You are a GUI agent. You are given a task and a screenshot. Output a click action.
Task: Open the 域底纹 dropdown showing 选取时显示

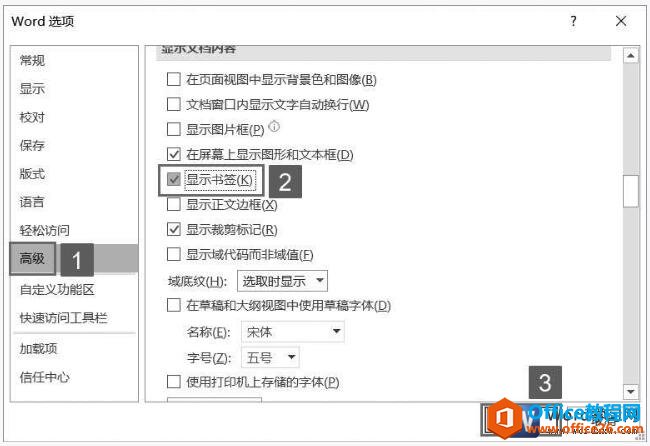[x=282, y=281]
